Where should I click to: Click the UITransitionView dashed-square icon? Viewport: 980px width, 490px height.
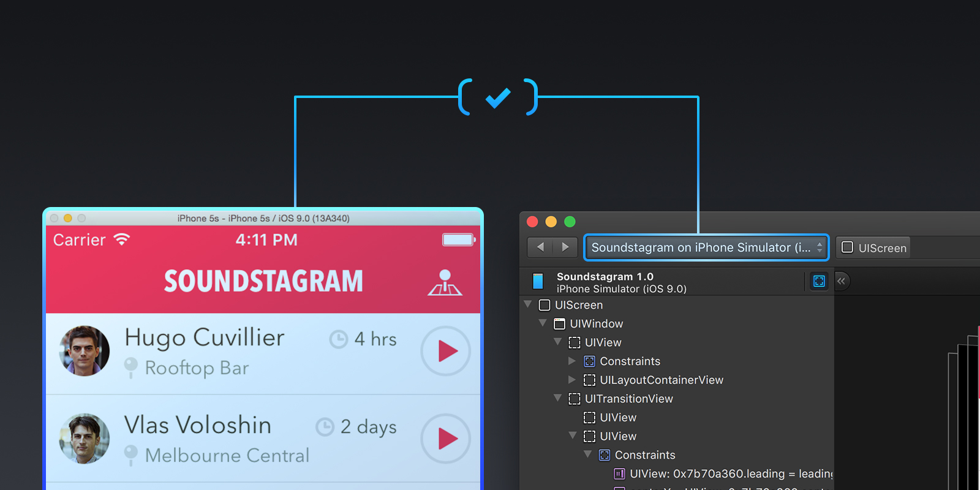(x=575, y=399)
